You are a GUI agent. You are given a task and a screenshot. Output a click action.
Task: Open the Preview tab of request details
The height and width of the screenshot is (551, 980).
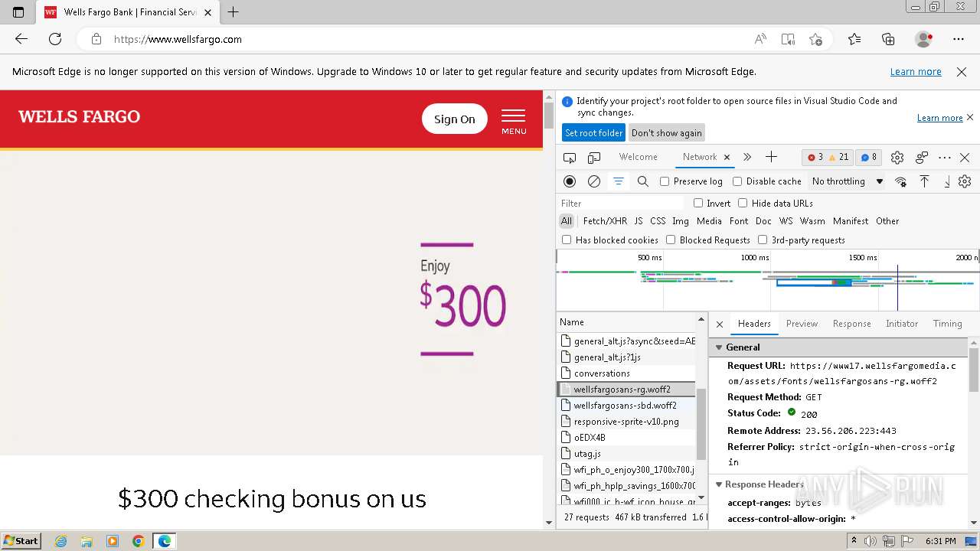coord(802,324)
